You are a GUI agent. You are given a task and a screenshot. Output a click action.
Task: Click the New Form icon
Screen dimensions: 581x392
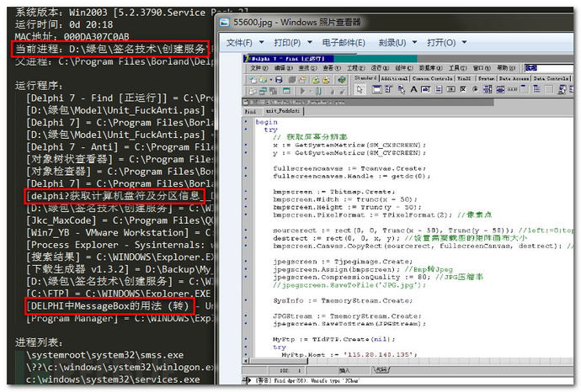coord(286,91)
